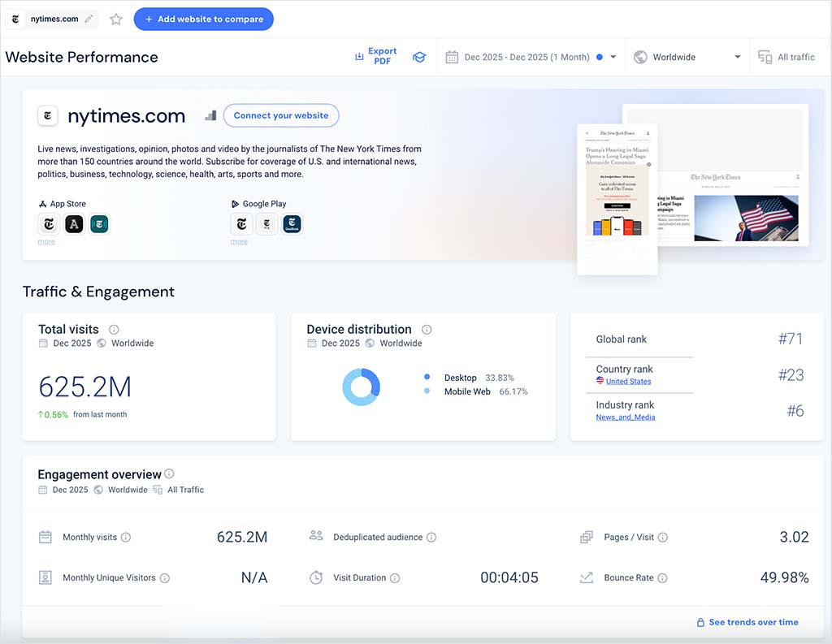Click the Mobile Web legend dot
Viewport: 832px width, 644px height.
(427, 391)
